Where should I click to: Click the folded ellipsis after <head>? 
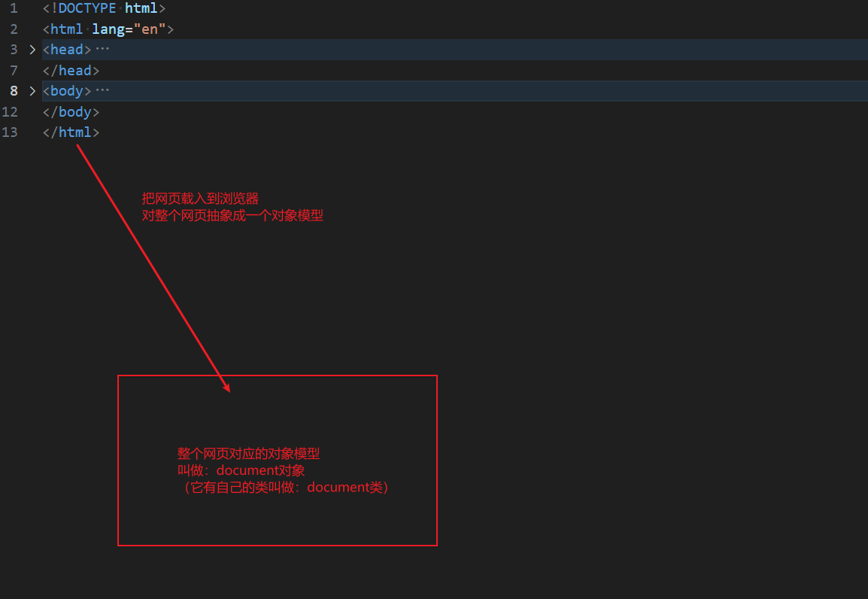(102, 49)
